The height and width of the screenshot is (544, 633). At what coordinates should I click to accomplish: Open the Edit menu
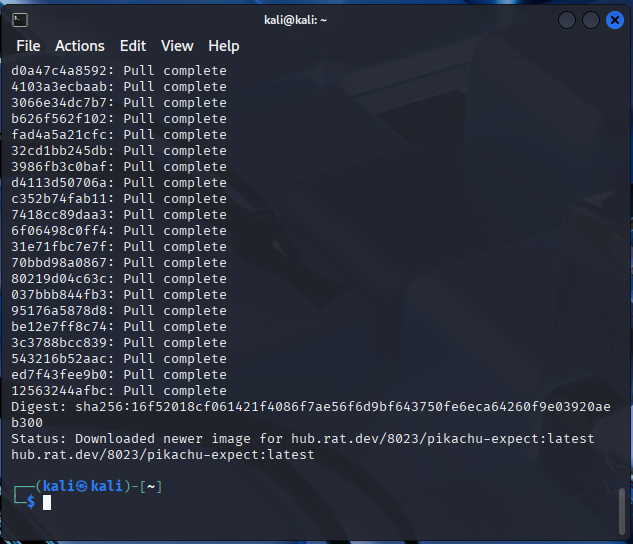[x=133, y=46]
